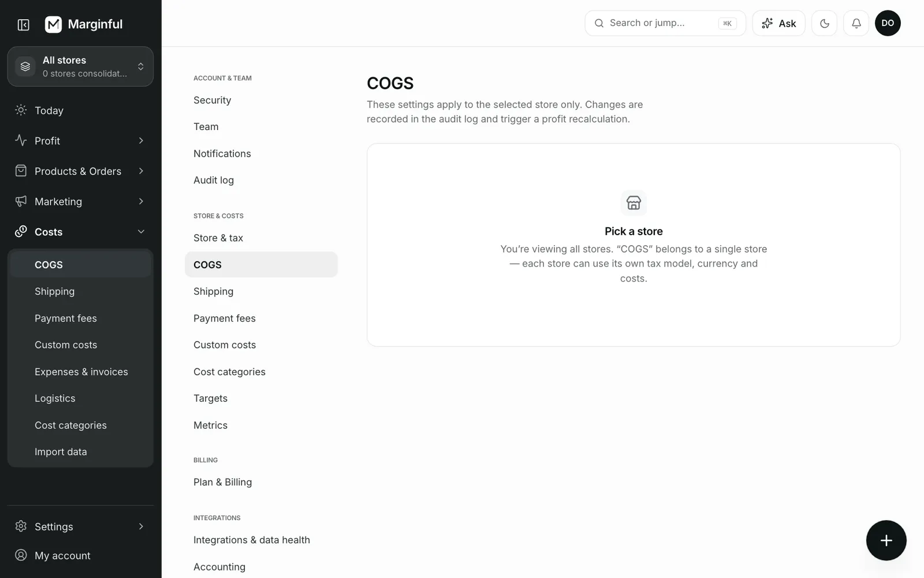Image resolution: width=924 pixels, height=578 pixels.
Task: Click the Search or jump field
Action: coord(665,23)
